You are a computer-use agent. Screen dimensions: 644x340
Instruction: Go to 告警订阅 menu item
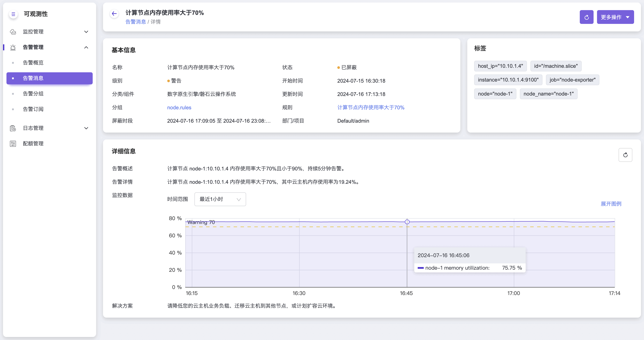(33, 109)
